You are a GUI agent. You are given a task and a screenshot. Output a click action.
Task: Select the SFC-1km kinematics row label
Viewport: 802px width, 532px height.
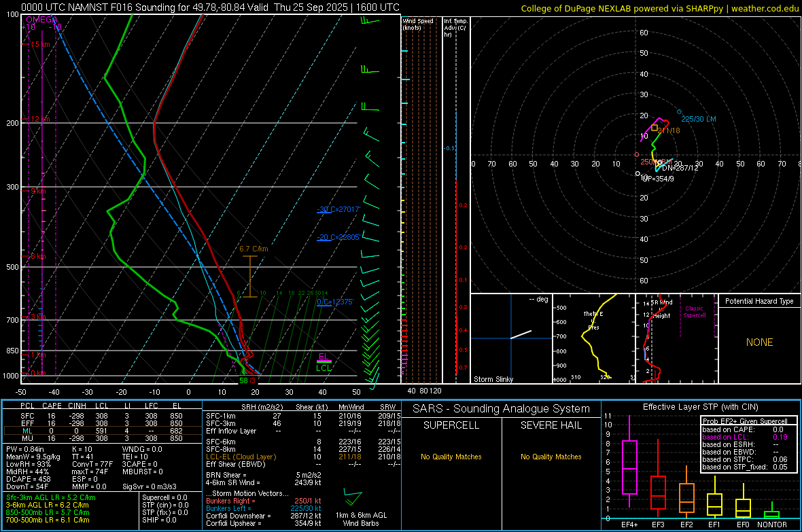[x=221, y=416]
